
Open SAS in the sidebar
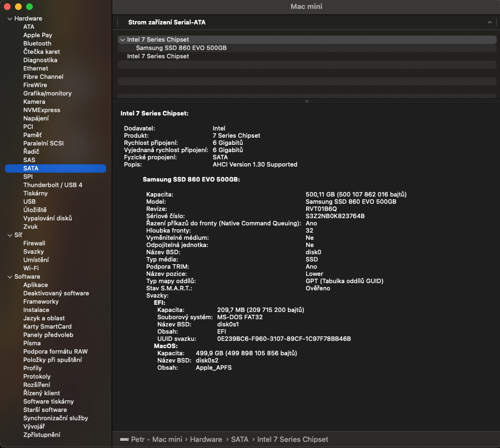click(x=29, y=160)
